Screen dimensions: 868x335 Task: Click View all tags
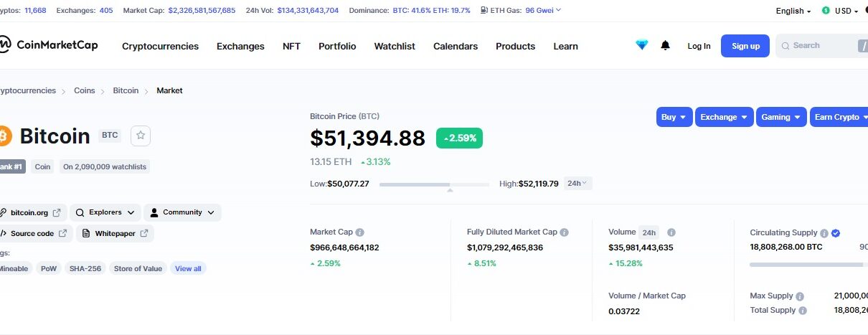click(188, 268)
